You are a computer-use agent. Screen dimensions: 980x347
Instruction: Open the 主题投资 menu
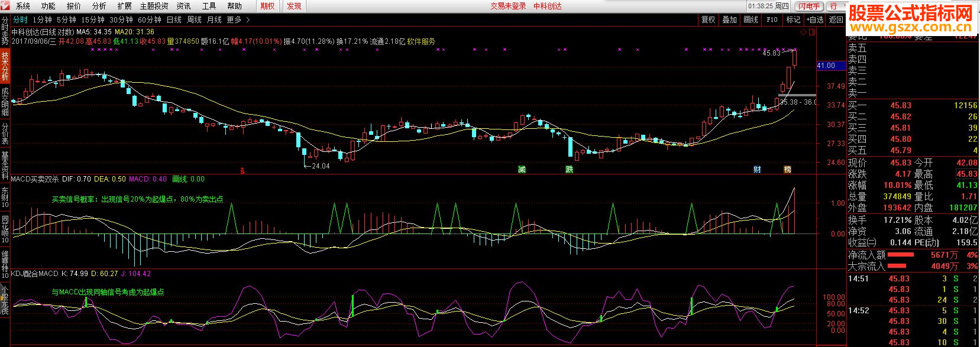[x=154, y=6]
